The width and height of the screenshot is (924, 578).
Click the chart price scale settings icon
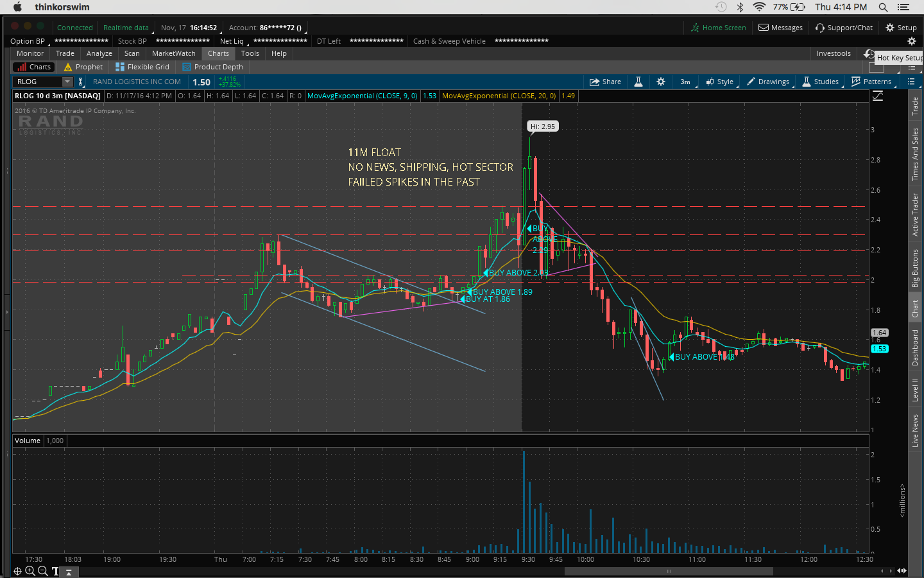click(x=878, y=96)
